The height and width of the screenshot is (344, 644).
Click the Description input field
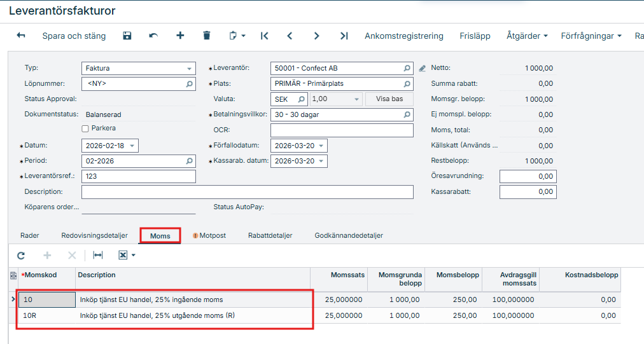[x=247, y=192]
